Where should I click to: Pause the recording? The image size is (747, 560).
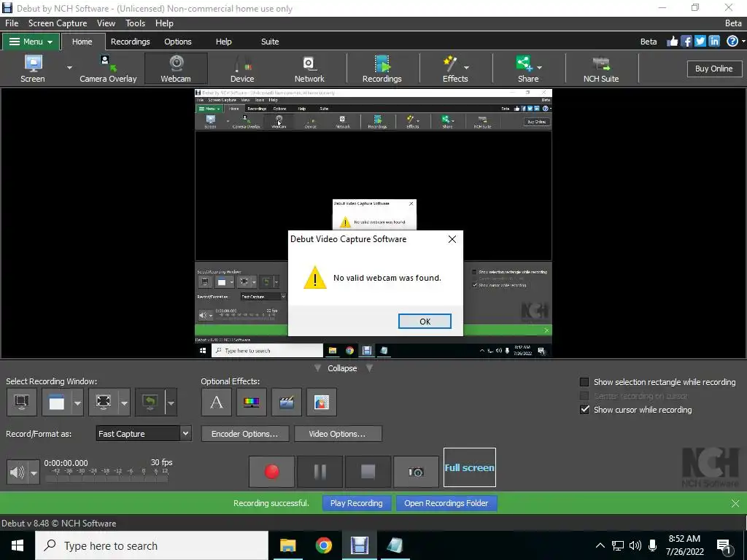click(320, 472)
